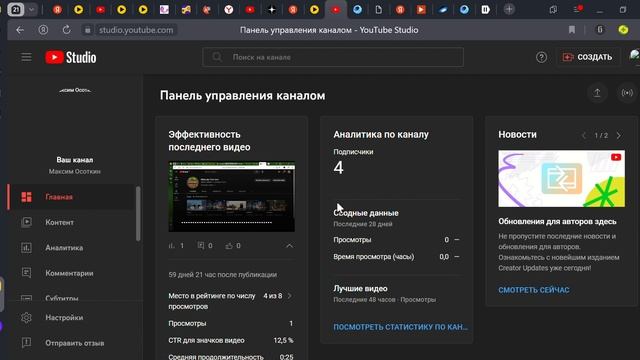Open the hamburger navigation menu
640x360 pixels.
(x=26, y=57)
